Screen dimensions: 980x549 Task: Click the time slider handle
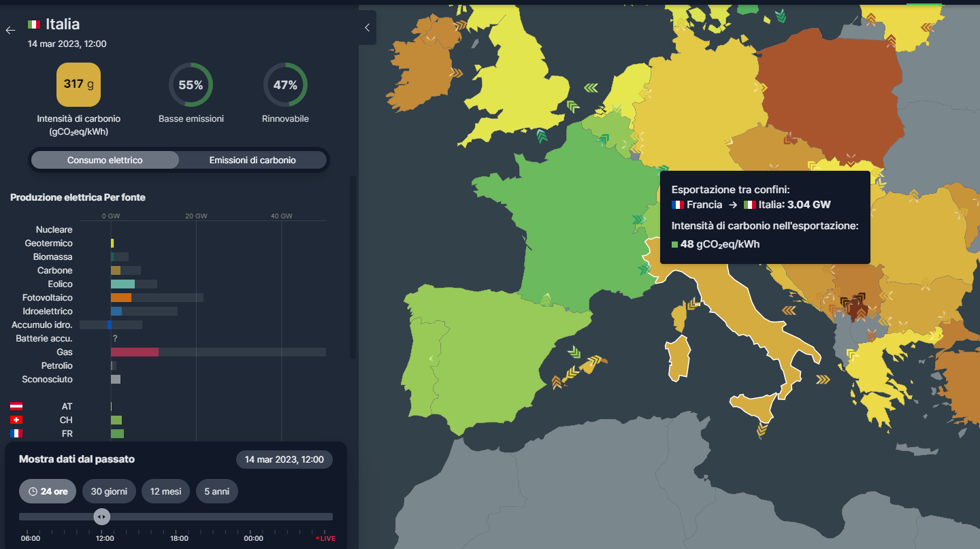pyautogui.click(x=102, y=516)
